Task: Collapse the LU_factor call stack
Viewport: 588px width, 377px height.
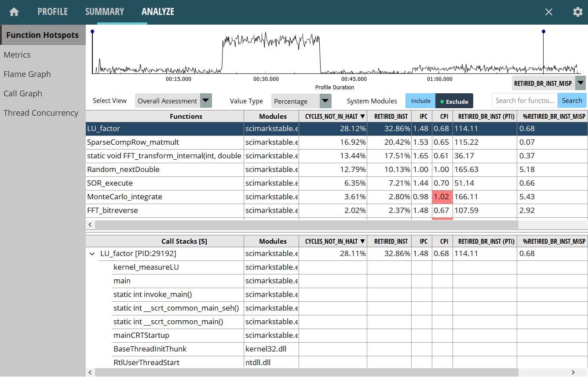Action: tap(92, 254)
